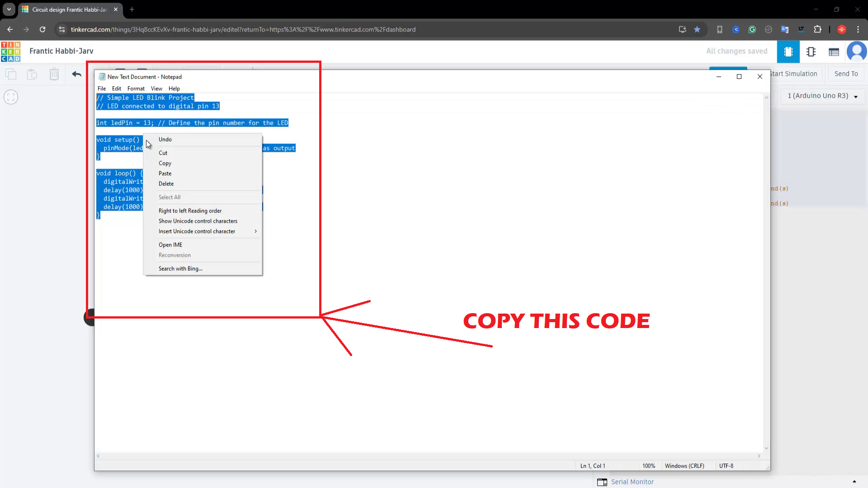Open the circuit view icon
The image size is (868, 488).
point(788,52)
